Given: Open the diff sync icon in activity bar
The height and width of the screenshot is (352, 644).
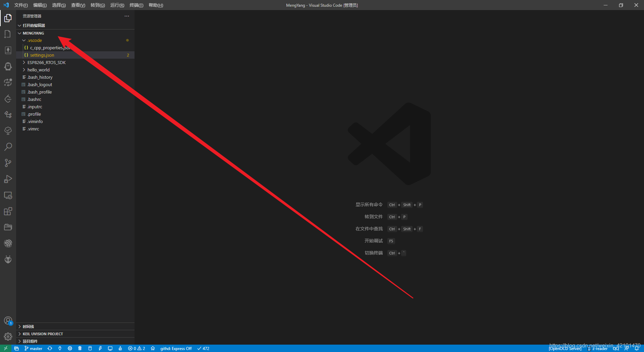Looking at the screenshot, I should (8, 82).
